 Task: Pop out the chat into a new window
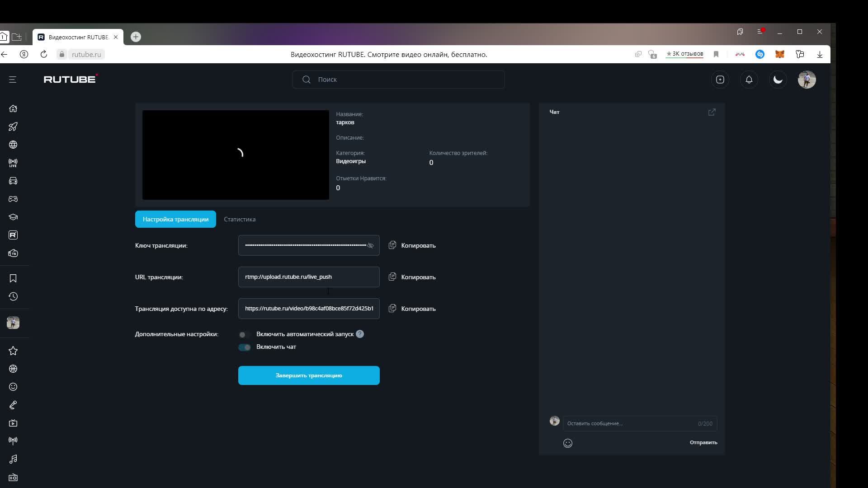[x=712, y=112]
